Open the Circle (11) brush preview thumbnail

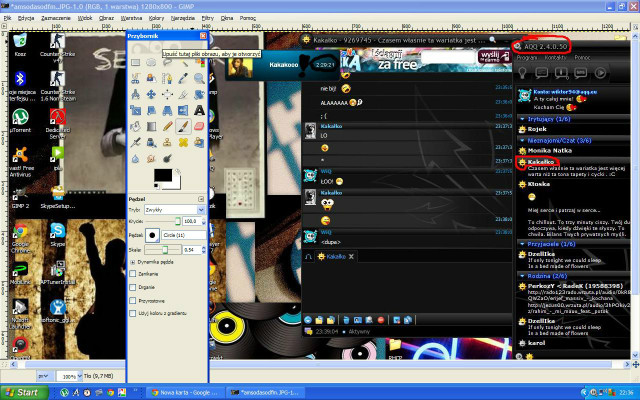pos(152,236)
